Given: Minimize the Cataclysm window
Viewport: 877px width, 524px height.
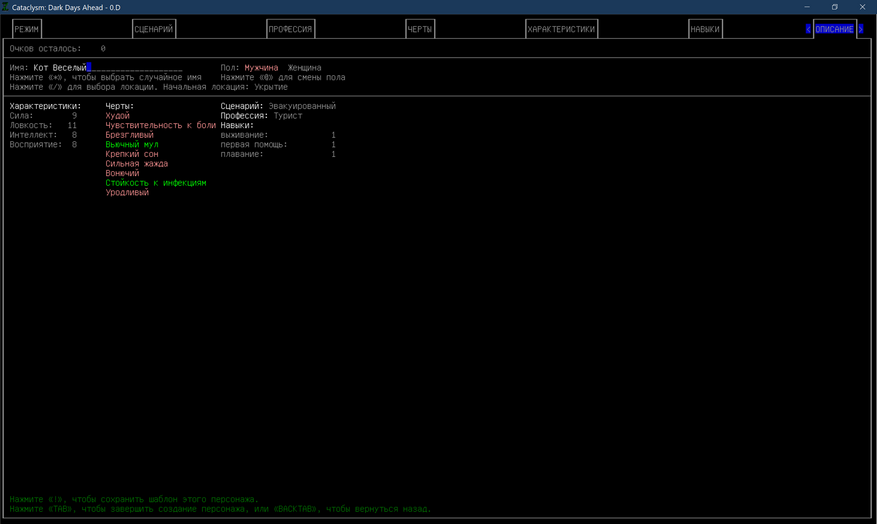Looking at the screenshot, I should (x=807, y=7).
